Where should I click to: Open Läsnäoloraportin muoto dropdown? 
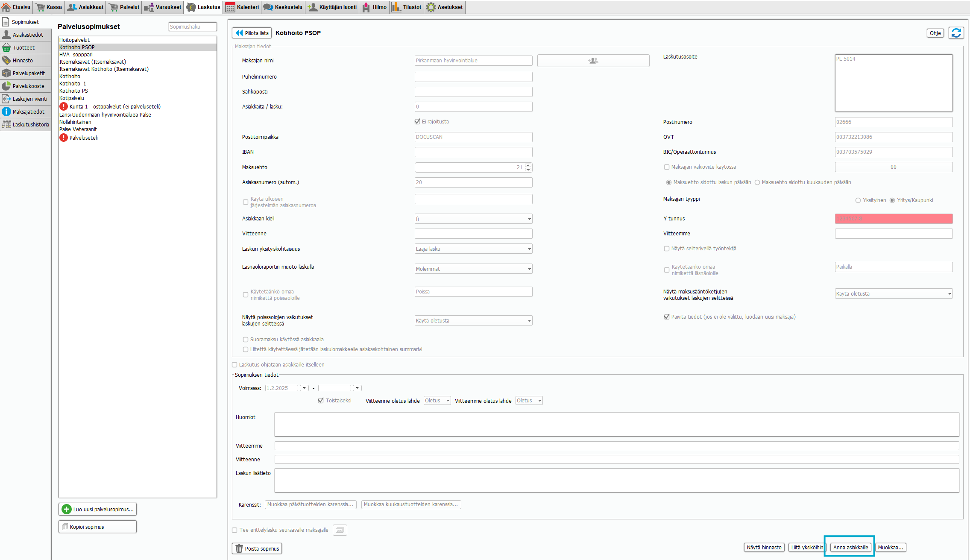[473, 269]
